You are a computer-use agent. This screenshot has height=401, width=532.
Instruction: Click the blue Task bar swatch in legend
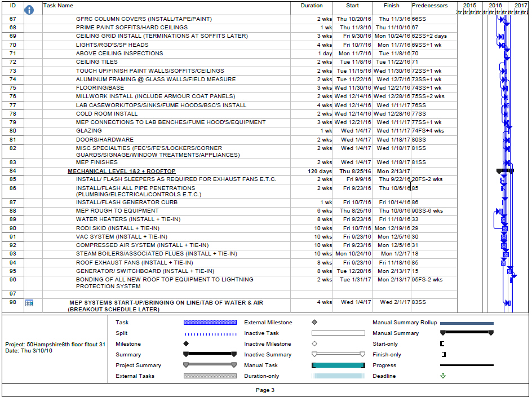(210, 323)
